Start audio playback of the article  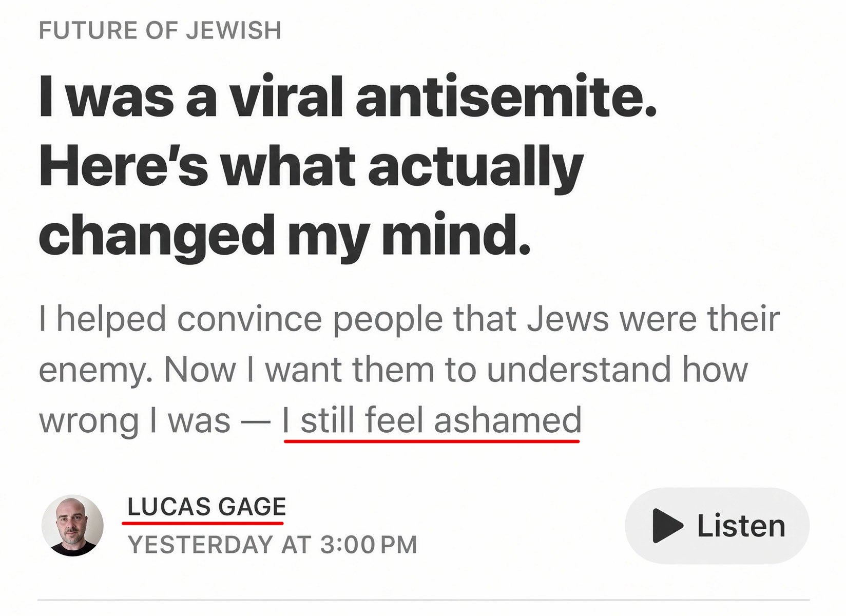717,526
